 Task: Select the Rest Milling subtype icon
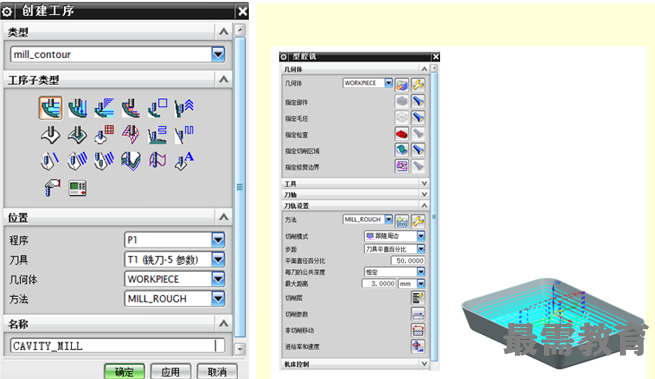131,108
